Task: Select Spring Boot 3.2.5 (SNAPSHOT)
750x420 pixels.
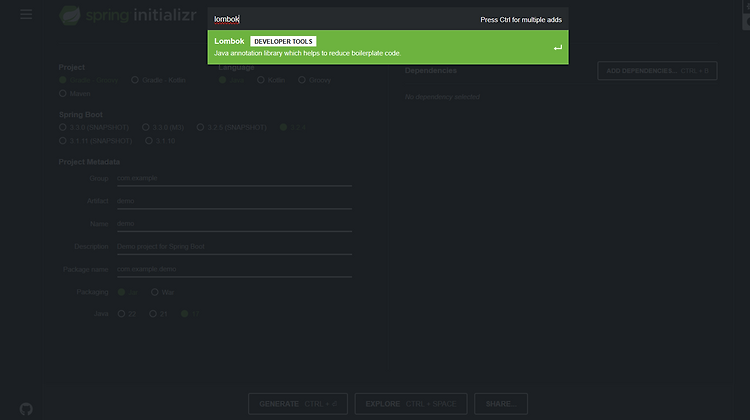Action: (232, 127)
